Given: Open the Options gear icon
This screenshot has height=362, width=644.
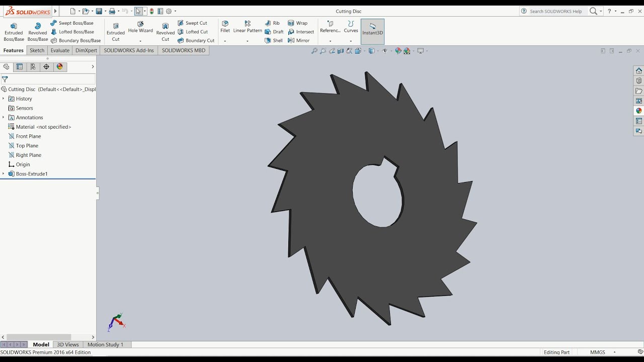Looking at the screenshot, I should point(169,11).
